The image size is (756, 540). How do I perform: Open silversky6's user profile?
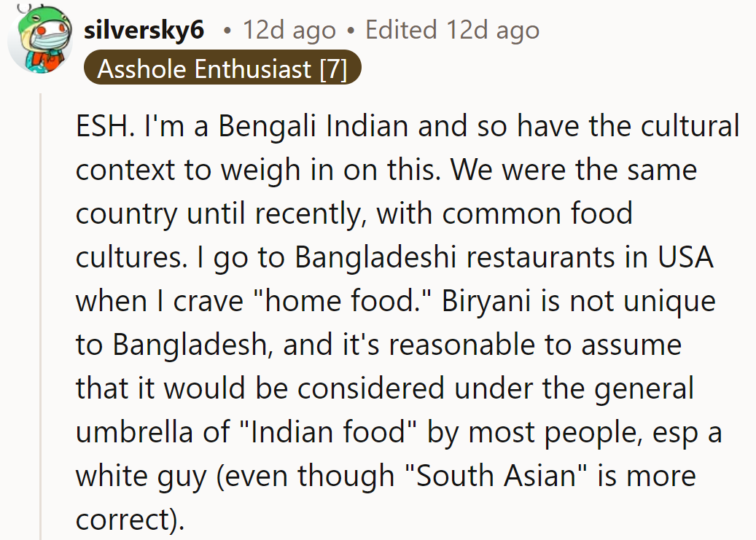[145, 30]
